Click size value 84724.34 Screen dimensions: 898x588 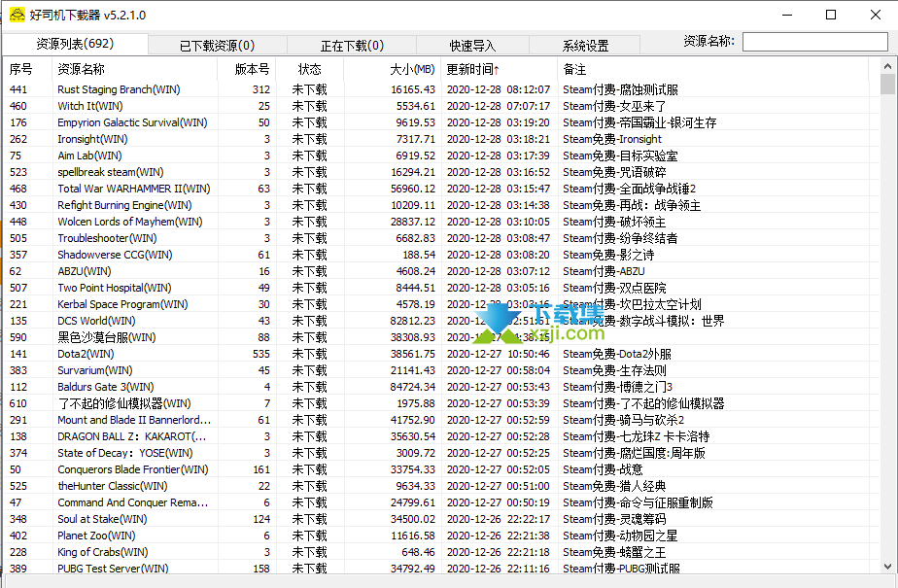(x=413, y=388)
